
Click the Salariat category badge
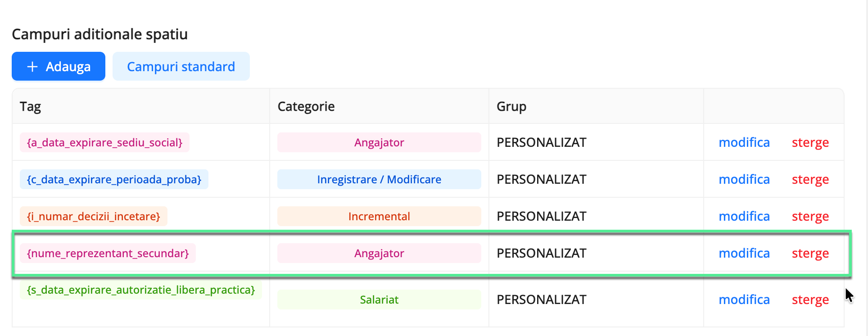(x=379, y=299)
